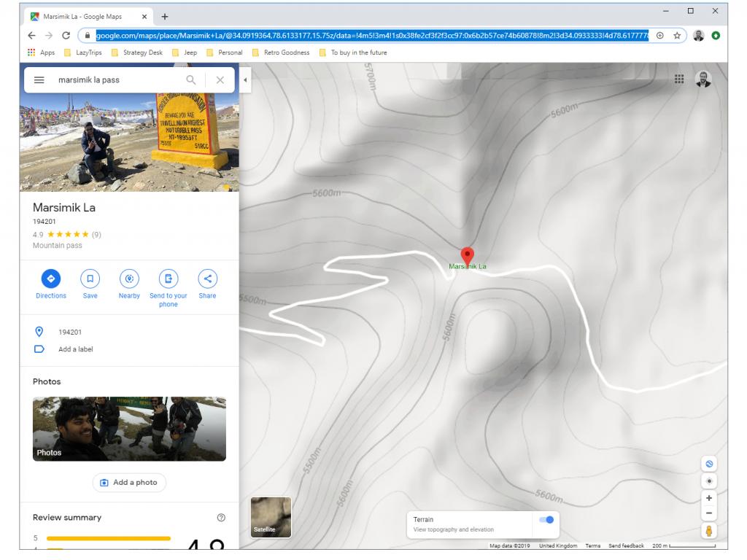Open the Retro Goodness bookmark folder

281,52
